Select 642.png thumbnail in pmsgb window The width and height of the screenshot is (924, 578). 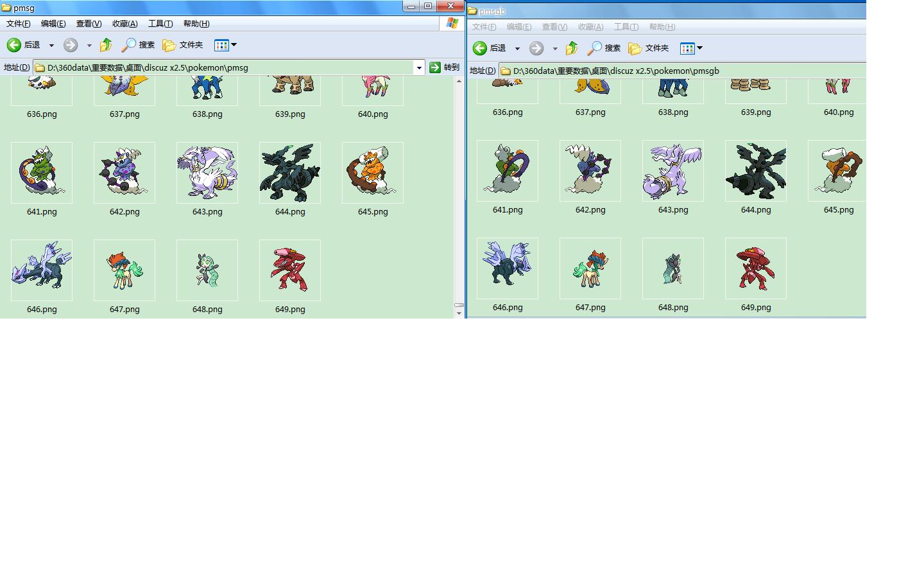[x=590, y=171]
